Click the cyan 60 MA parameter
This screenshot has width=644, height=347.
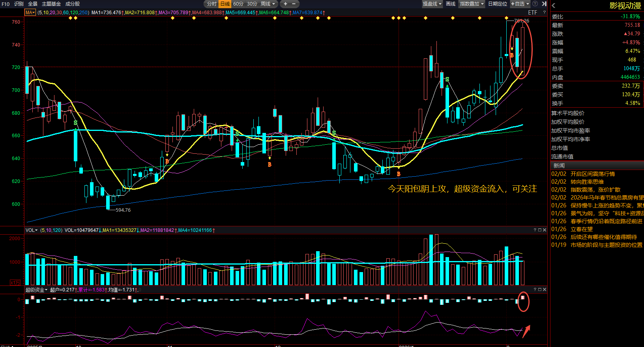[66, 13]
